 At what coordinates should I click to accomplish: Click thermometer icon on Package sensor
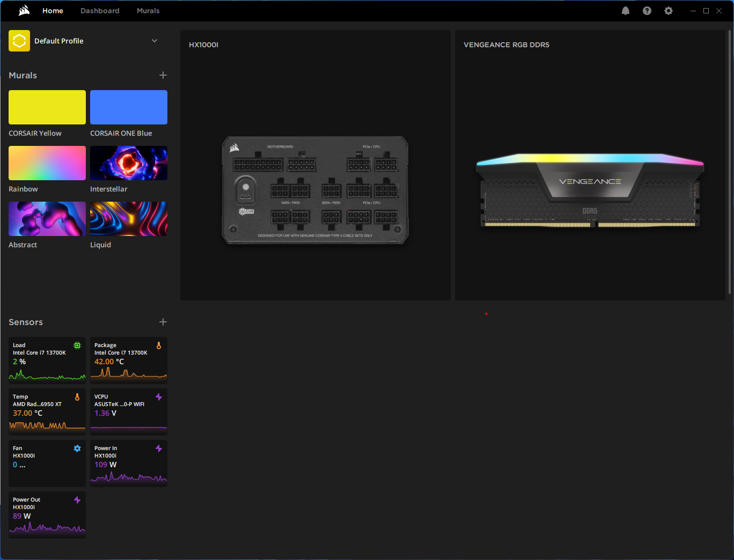(159, 345)
